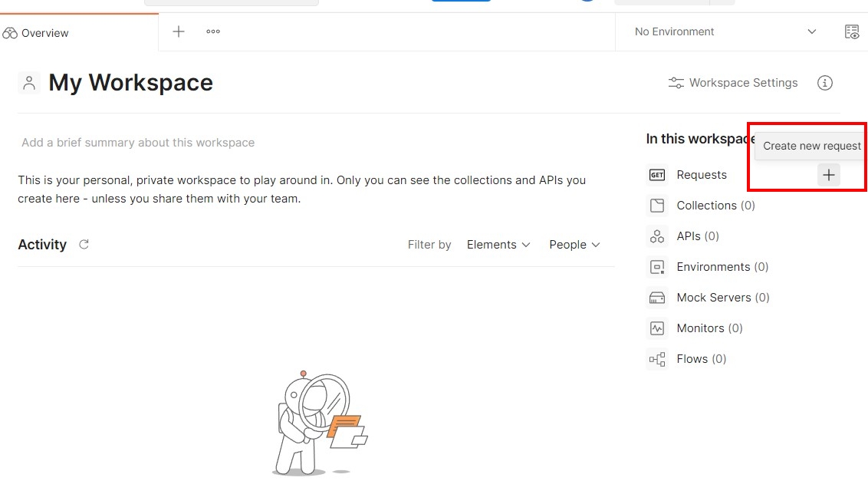Screen dimensions: 868x481
Task: Open the Requests list link
Action: [701, 175]
